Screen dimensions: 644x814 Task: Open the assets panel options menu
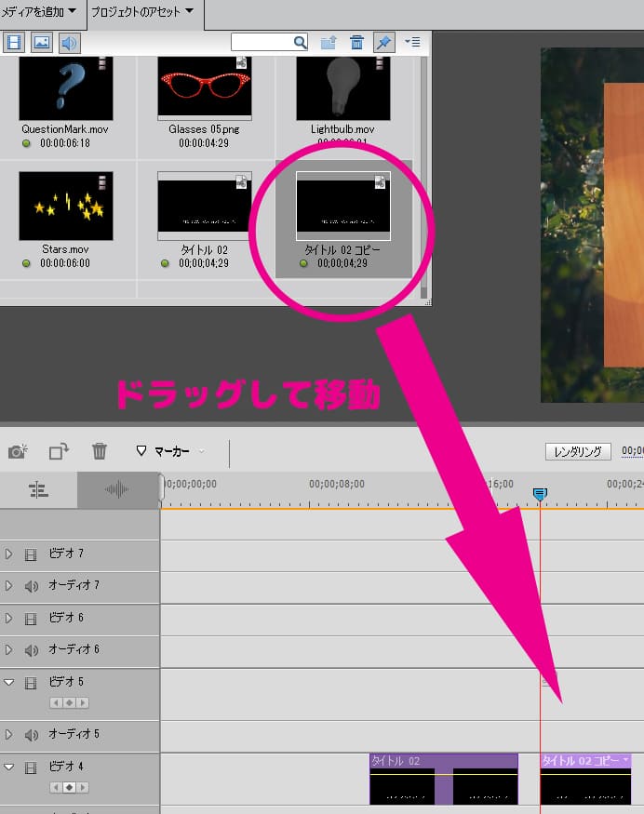click(x=412, y=43)
